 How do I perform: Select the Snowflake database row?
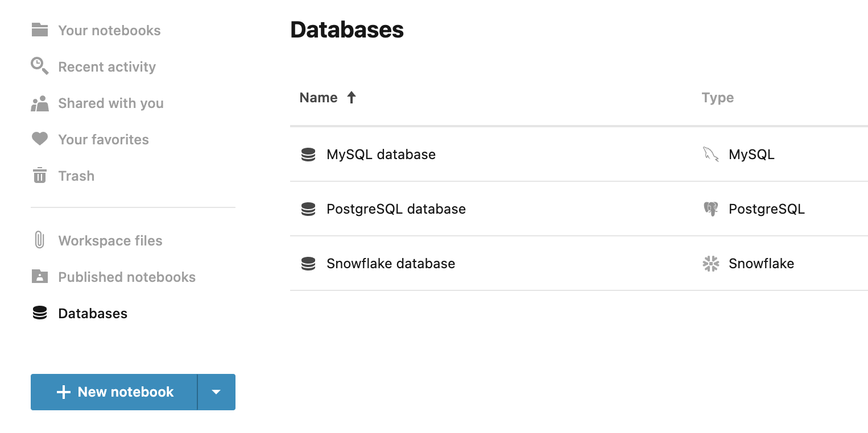tap(390, 263)
